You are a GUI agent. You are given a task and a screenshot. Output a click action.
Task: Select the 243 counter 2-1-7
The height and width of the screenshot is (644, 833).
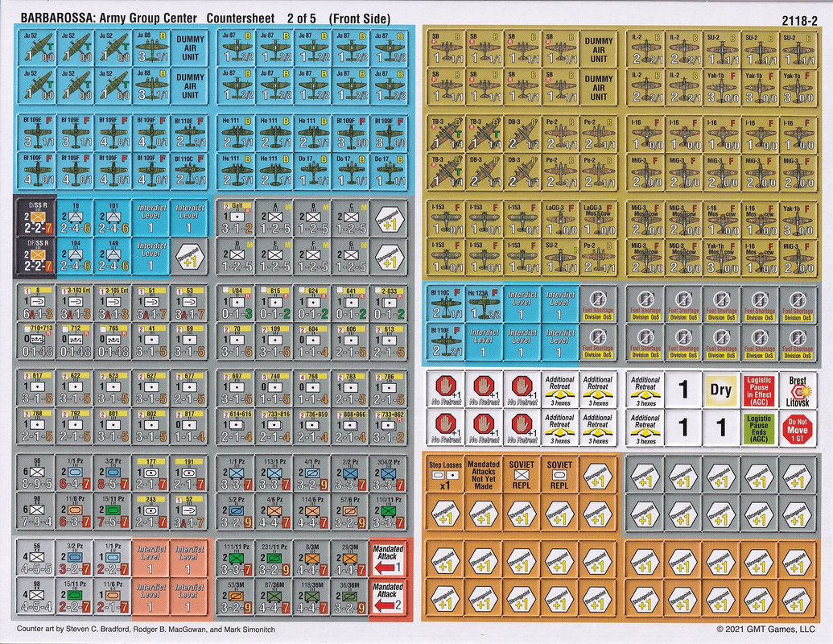click(x=151, y=512)
